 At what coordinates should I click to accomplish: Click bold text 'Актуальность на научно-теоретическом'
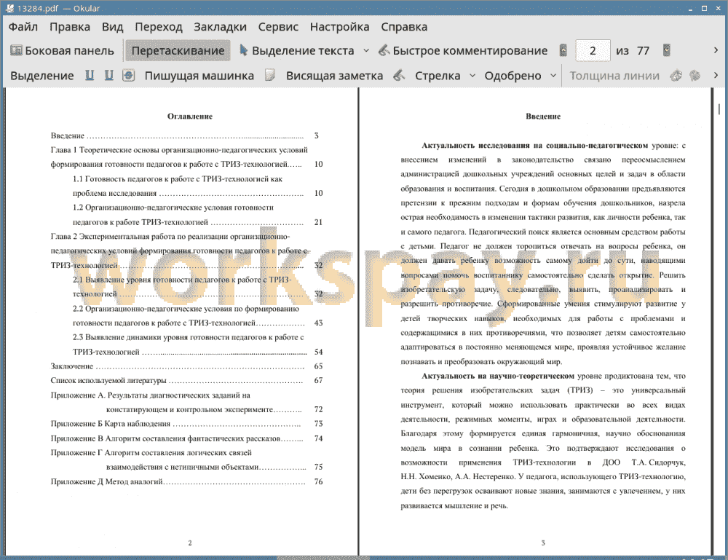pos(498,376)
